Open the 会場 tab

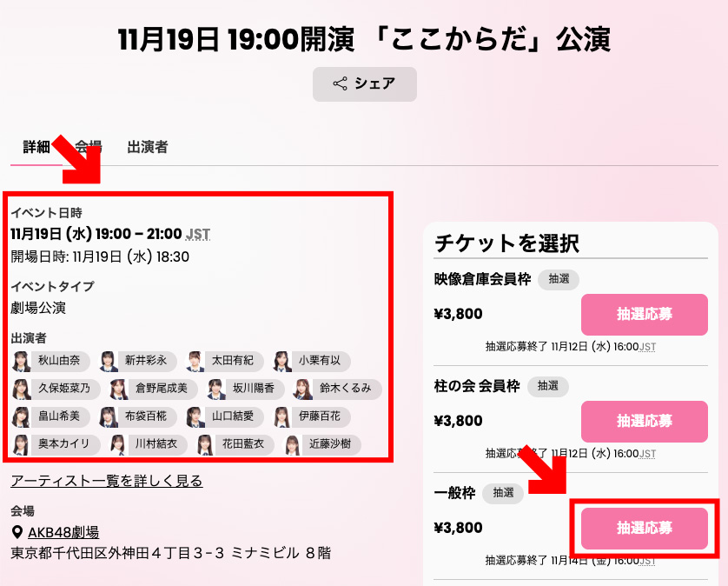89,147
